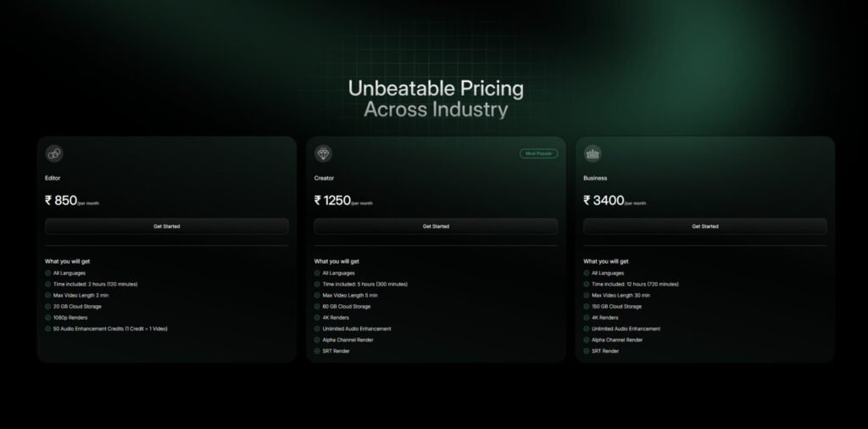Click checkmark beside Max Video Length 30 min
Image resolution: width=868 pixels, height=429 pixels.
[x=587, y=296]
